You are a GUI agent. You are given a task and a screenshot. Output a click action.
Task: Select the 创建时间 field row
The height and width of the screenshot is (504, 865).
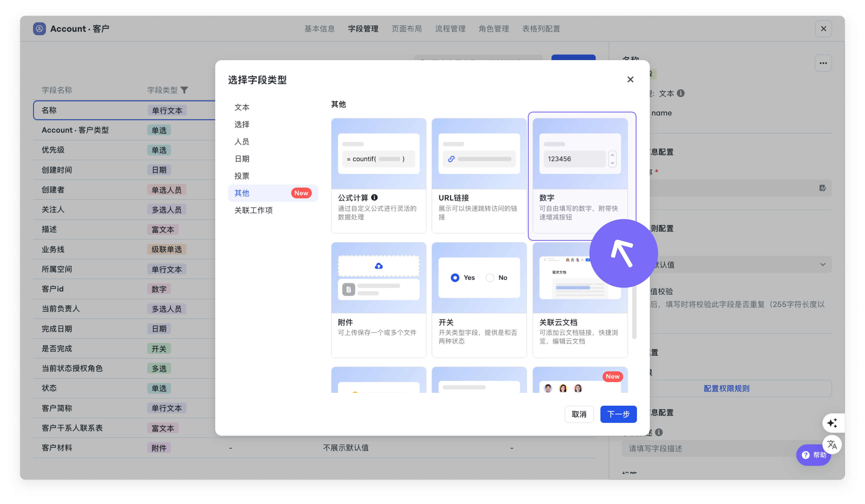coord(124,170)
